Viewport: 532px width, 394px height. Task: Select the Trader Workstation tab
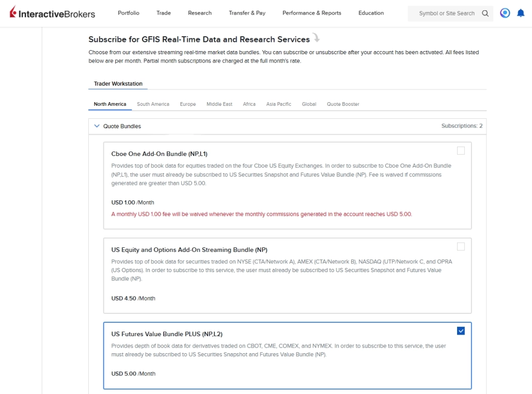pos(118,83)
